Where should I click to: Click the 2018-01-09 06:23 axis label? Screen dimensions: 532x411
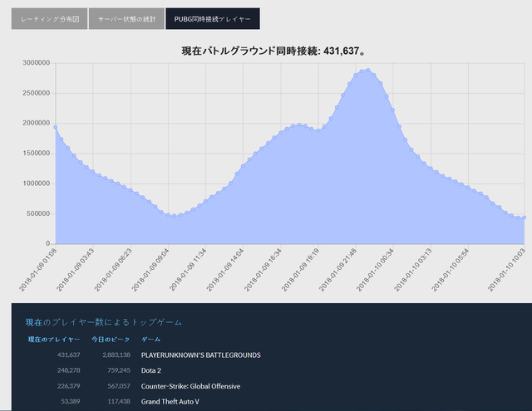[113, 270]
